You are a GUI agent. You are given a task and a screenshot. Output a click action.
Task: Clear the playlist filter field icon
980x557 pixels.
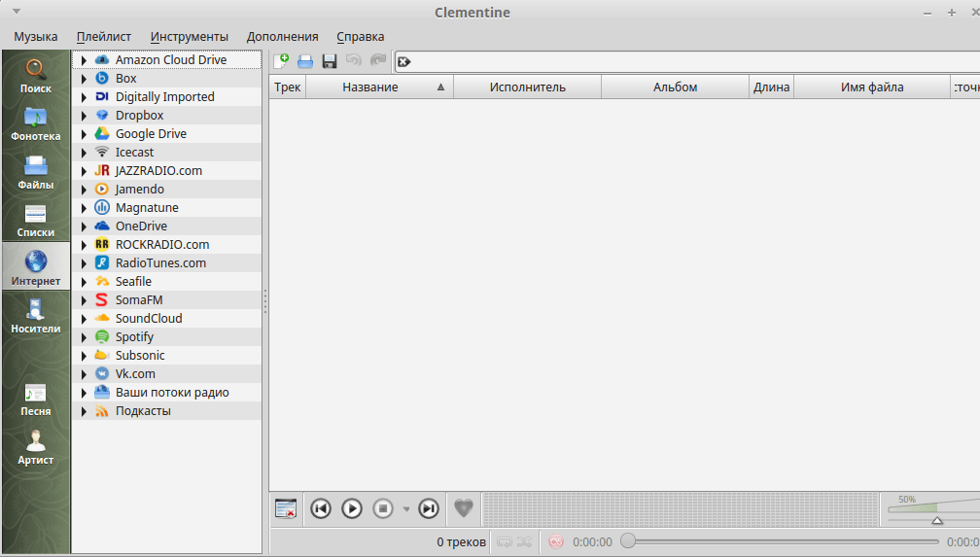point(404,61)
